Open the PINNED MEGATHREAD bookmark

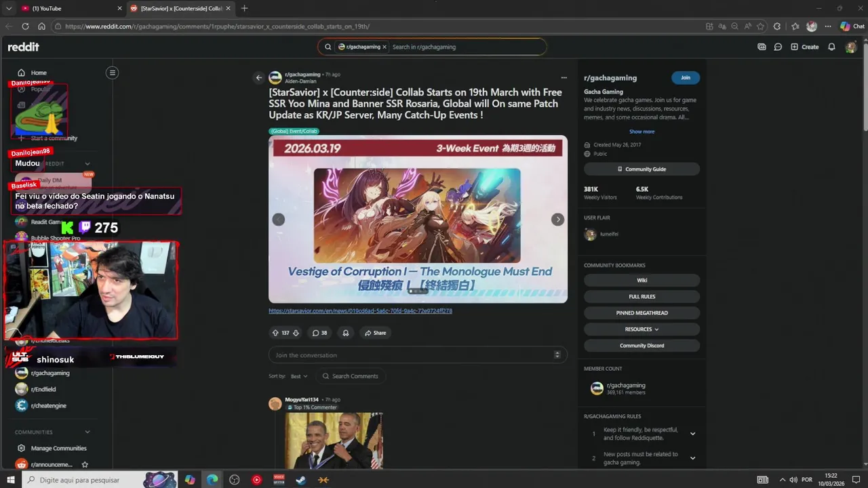(x=642, y=312)
